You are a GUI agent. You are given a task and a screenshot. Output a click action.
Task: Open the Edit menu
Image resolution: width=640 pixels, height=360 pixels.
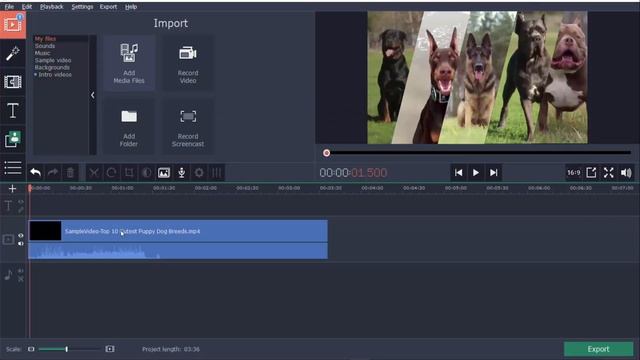27,7
